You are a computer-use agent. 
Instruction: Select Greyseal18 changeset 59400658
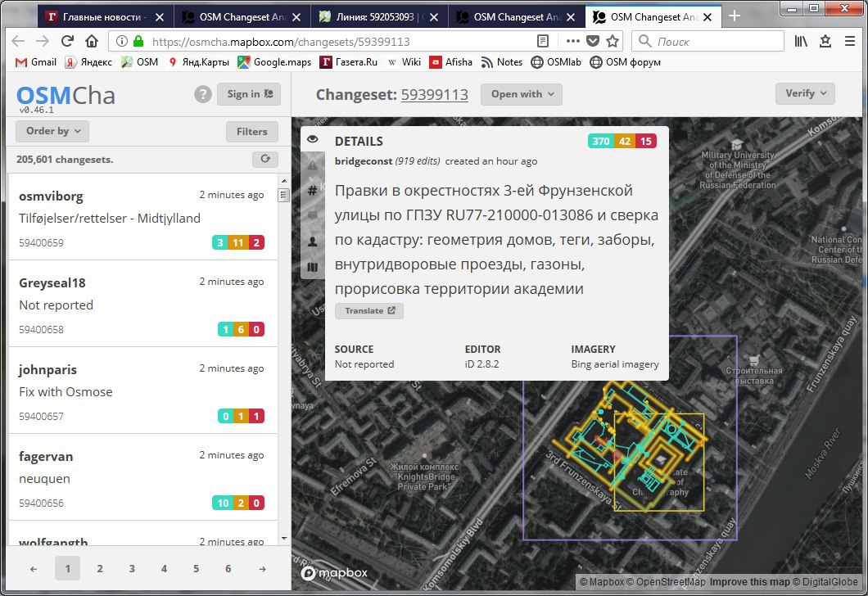click(x=142, y=304)
